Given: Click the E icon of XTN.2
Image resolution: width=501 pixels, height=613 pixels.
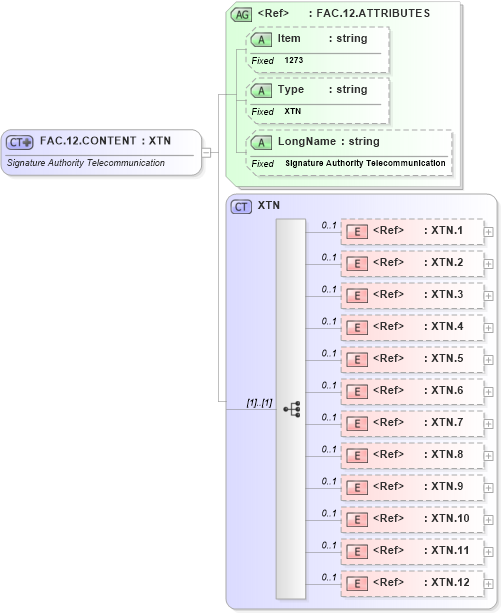Looking at the screenshot, I should tap(357, 264).
